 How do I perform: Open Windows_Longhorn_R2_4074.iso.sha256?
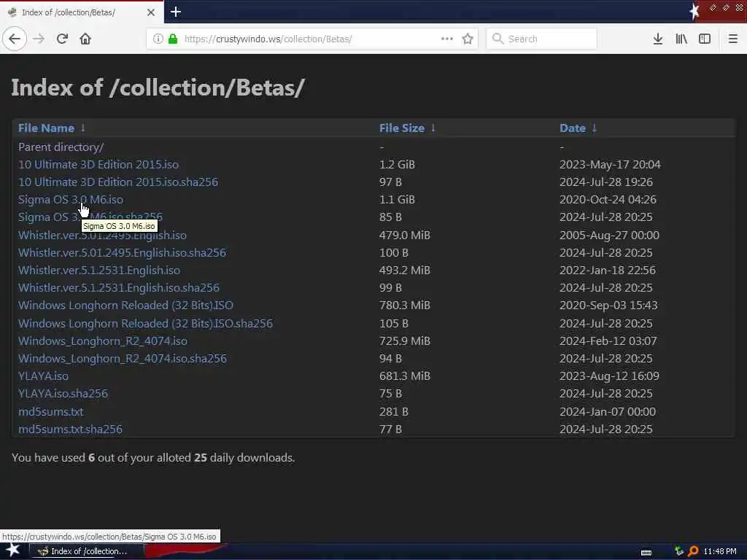click(x=123, y=359)
